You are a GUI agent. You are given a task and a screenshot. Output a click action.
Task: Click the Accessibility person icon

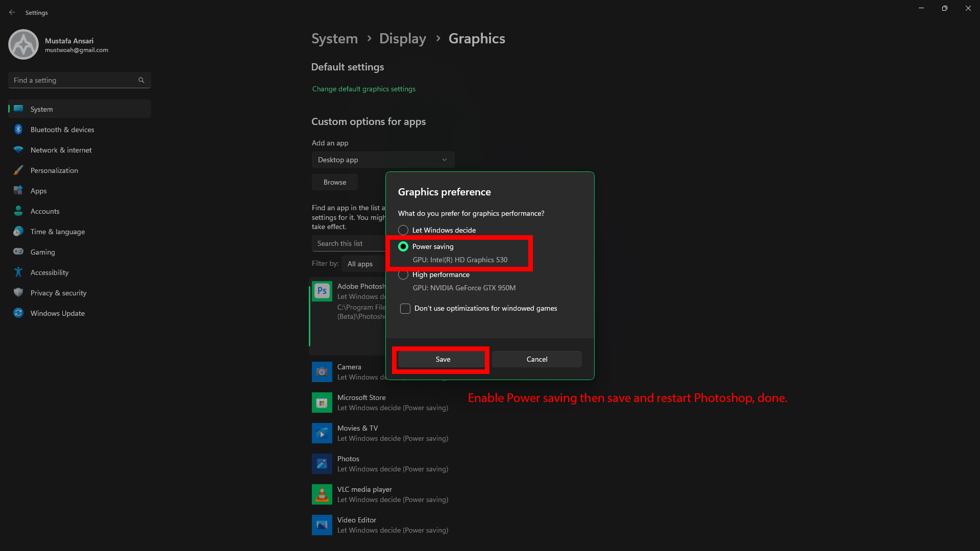click(x=18, y=272)
